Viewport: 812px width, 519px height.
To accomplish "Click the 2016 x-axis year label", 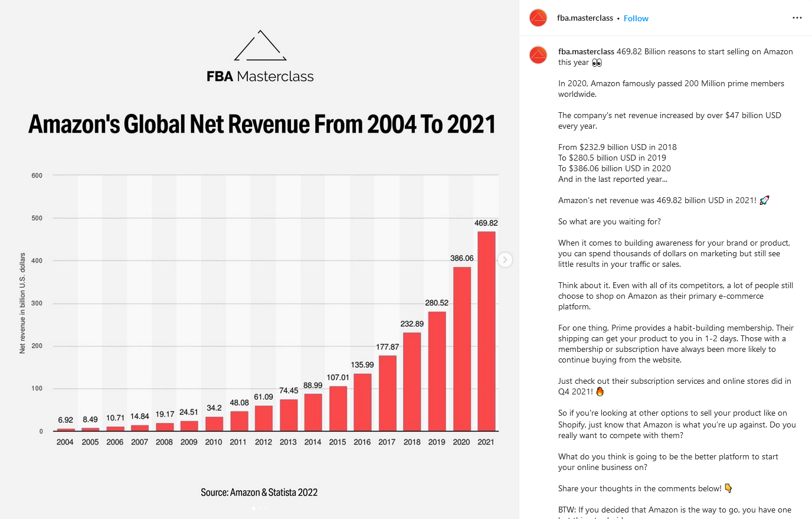I will click(x=362, y=442).
